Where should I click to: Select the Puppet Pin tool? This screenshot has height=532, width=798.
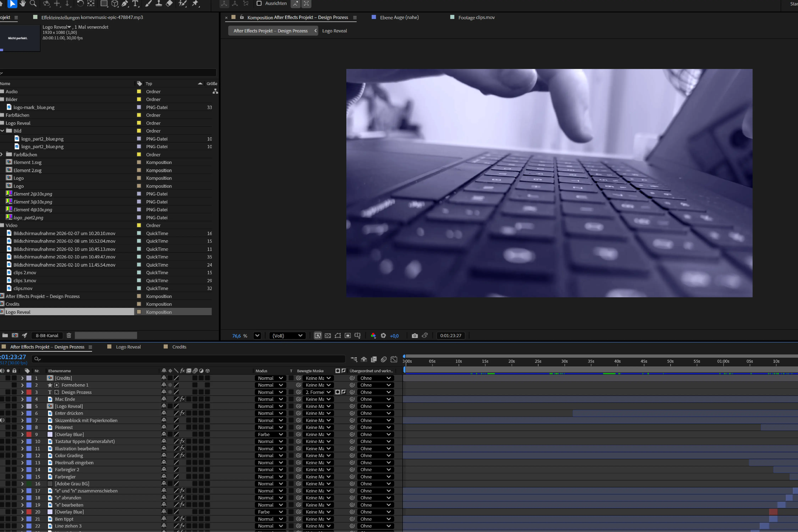point(196,4)
